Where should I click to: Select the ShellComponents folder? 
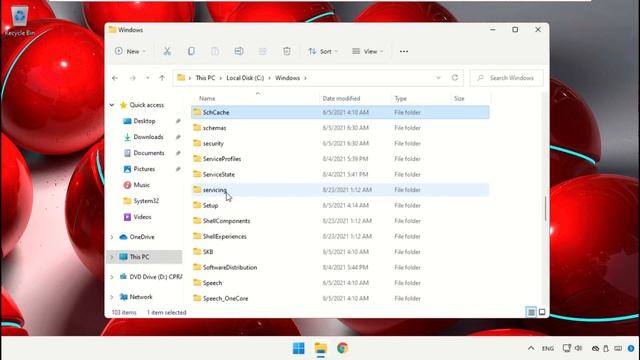(x=340, y=221)
